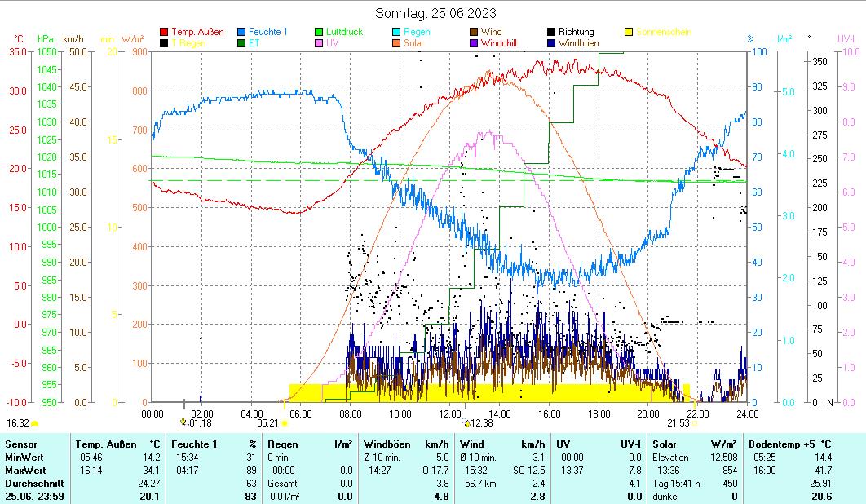The height and width of the screenshot is (504, 866).
Task: Click the purple Windchill legend swatch
Action: [473, 43]
